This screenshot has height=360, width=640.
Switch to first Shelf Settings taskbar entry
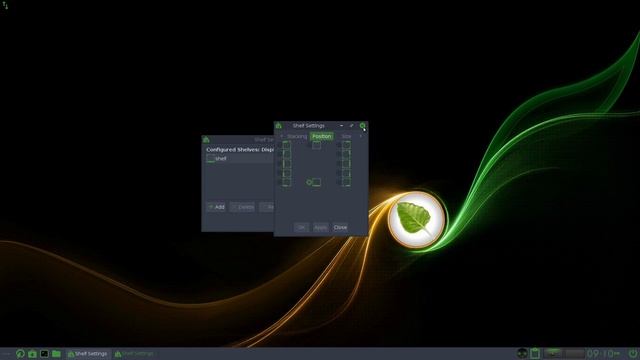(88, 353)
